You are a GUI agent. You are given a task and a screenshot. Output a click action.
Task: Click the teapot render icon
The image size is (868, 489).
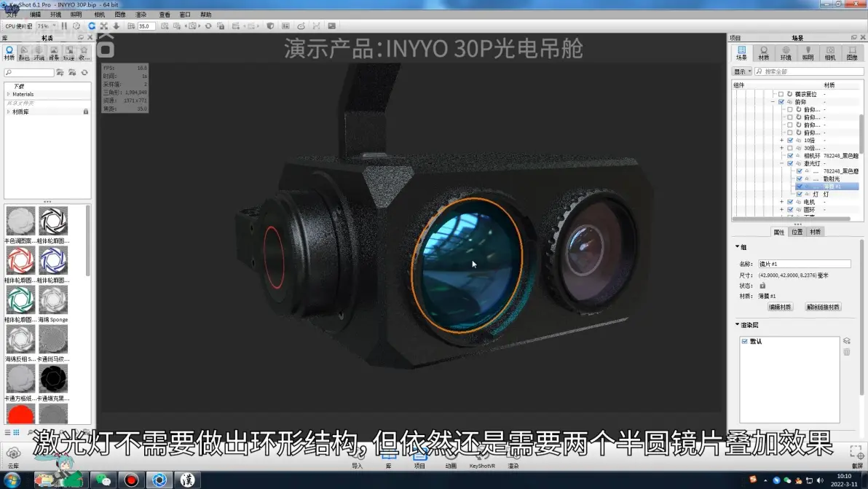coord(301,26)
